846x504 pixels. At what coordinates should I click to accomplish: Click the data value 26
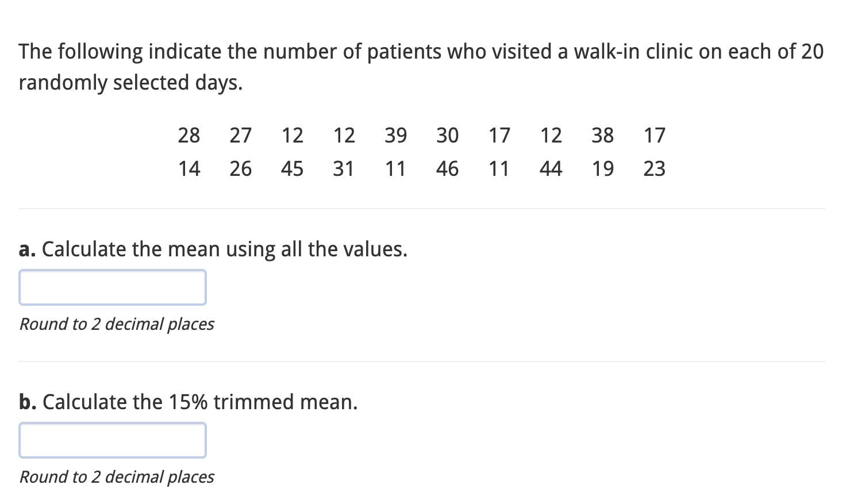tap(240, 168)
